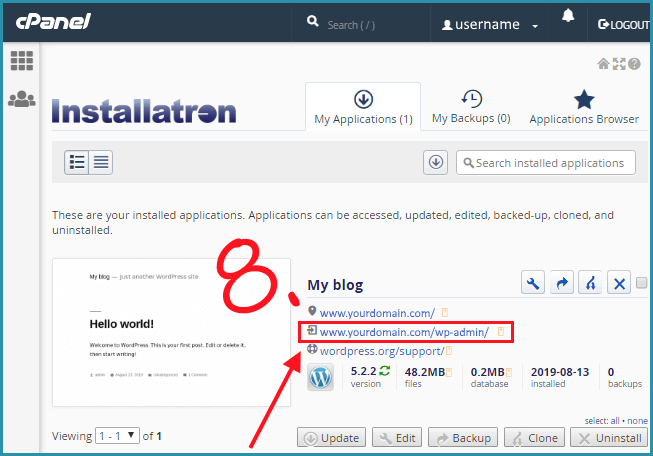
Task: Click the 2019-08-13 installed date
Action: (x=560, y=372)
